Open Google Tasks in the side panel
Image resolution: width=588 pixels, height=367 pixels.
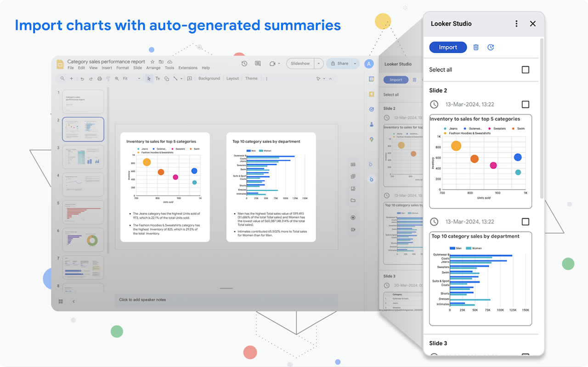371,109
